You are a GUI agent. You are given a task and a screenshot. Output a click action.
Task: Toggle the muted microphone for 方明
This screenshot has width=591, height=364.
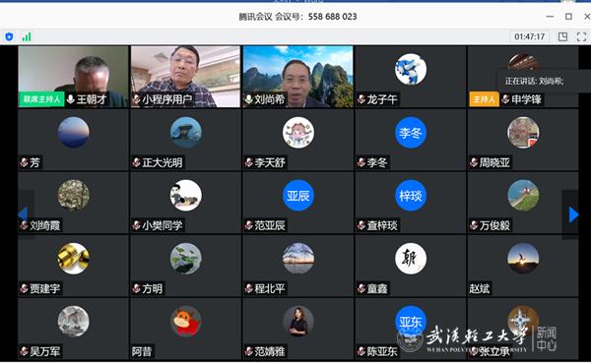pos(136,288)
